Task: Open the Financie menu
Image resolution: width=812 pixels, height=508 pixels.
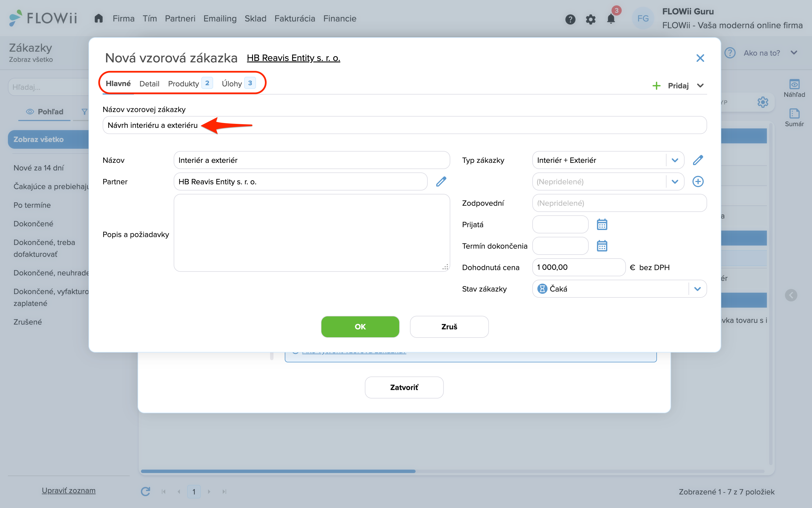Action: click(x=339, y=18)
